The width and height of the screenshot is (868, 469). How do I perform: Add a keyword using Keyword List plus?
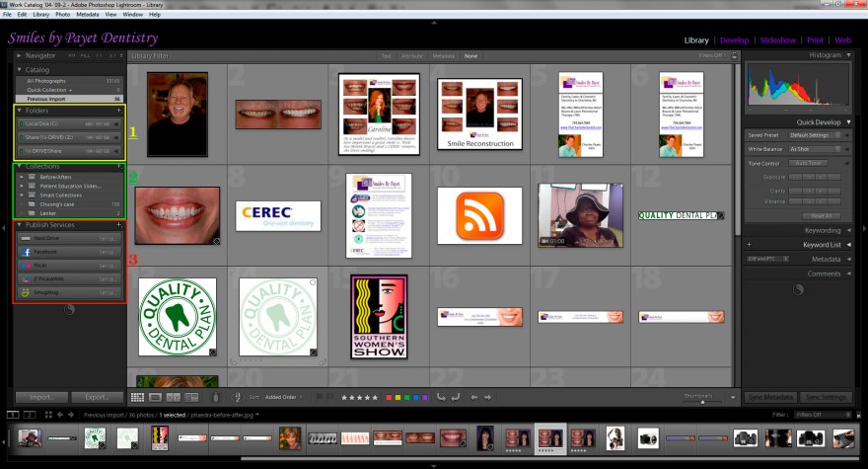(749, 245)
